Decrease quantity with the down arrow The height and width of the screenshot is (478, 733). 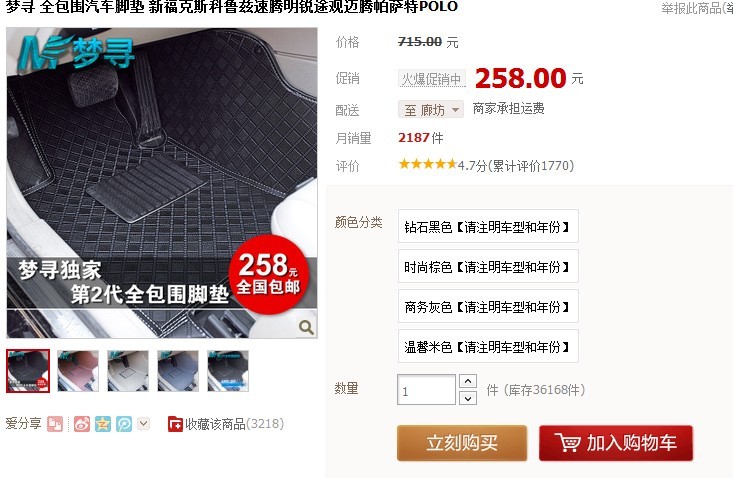click(x=468, y=398)
